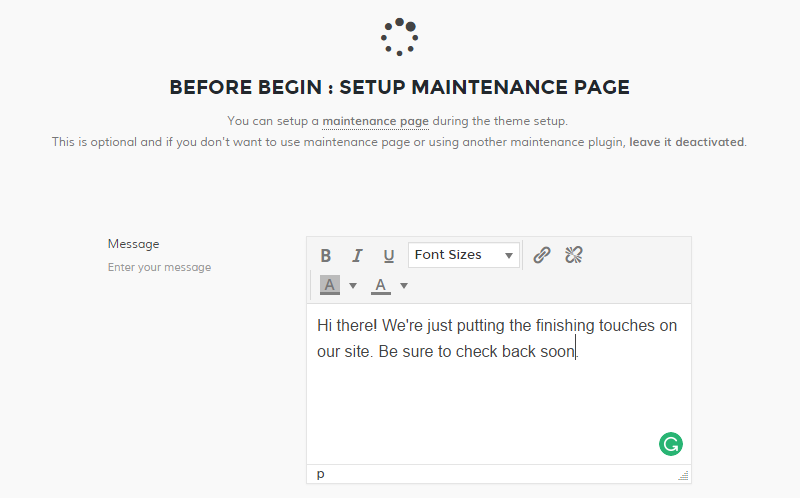Image resolution: width=800 pixels, height=498 pixels.
Task: Expand the text color picker arrow
Action: [404, 286]
